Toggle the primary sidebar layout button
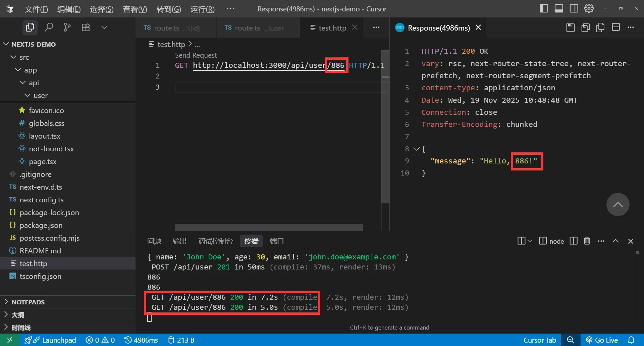The width and height of the screenshot is (644, 346). coord(544,9)
